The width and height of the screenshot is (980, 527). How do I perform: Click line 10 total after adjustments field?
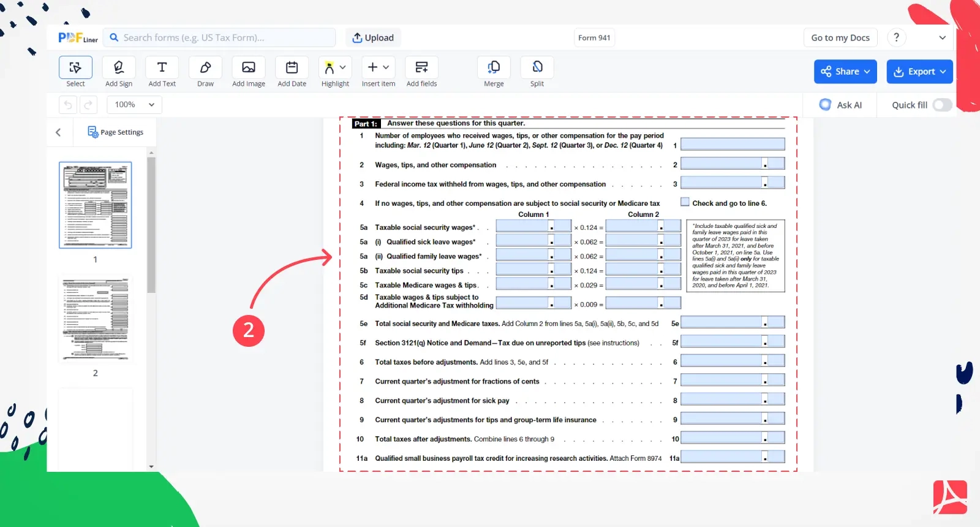tap(733, 438)
